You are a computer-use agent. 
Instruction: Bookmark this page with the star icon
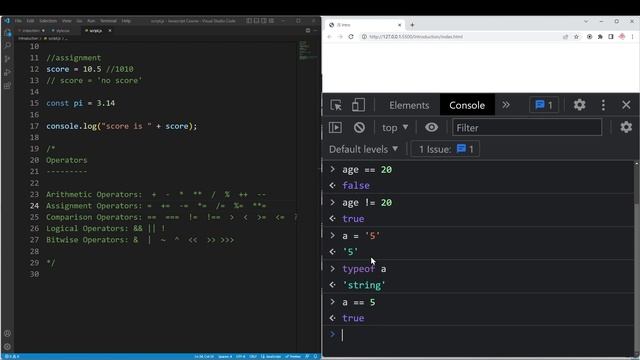[576, 37]
